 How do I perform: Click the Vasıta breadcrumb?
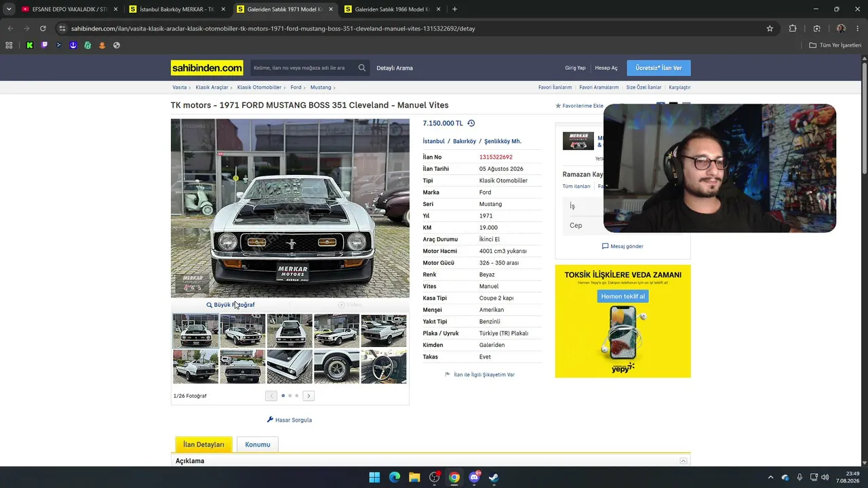(179, 87)
